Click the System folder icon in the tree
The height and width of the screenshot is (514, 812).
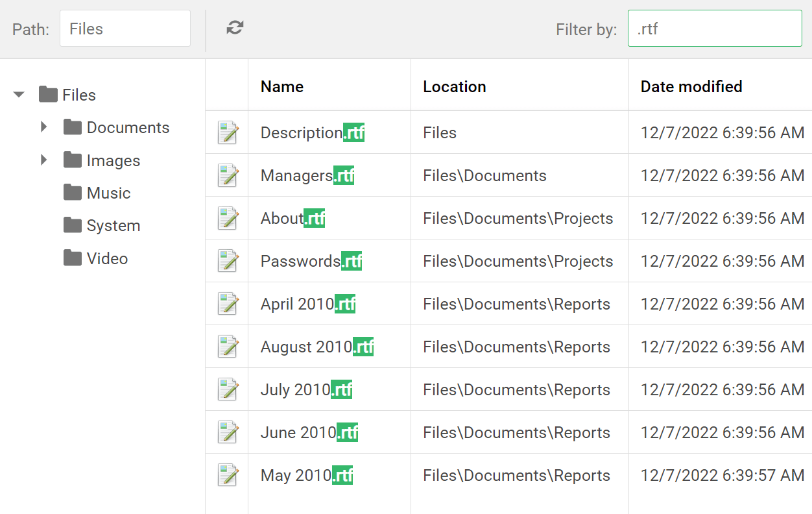coord(72,225)
